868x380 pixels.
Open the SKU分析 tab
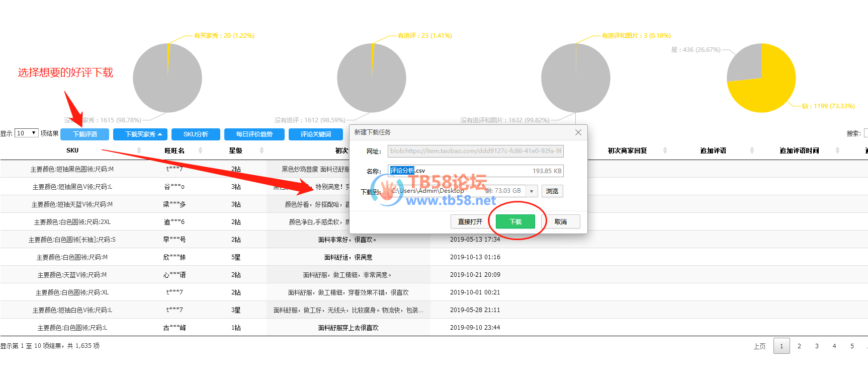(x=196, y=134)
